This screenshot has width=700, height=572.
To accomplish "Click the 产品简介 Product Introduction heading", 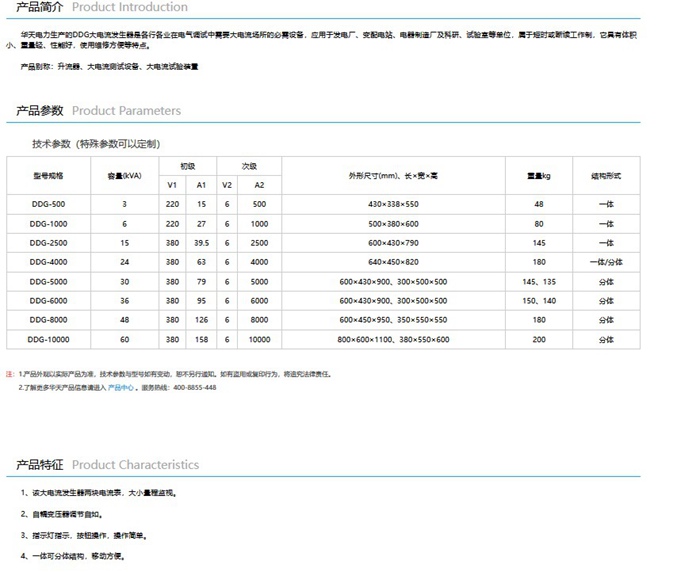I will tap(102, 7).
